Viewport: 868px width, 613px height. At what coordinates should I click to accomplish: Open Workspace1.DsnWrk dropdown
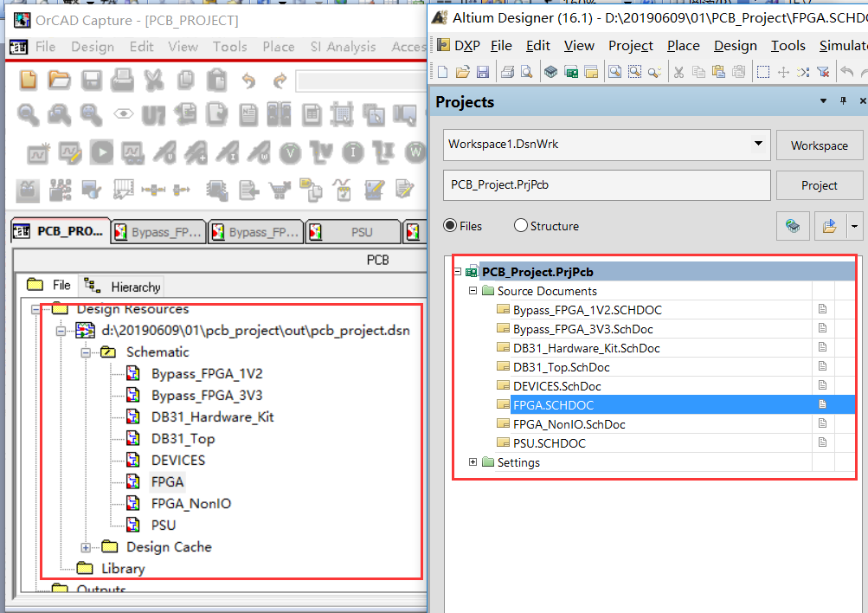tap(758, 144)
